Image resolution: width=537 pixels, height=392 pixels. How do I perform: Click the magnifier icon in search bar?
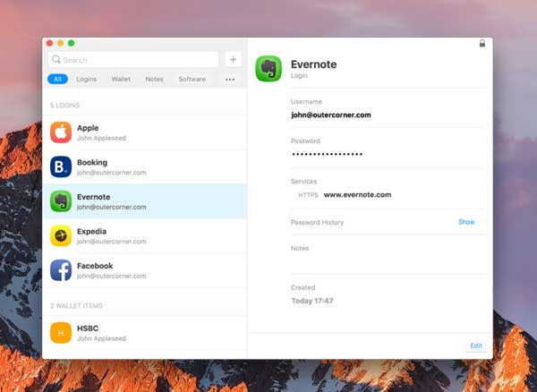55,59
